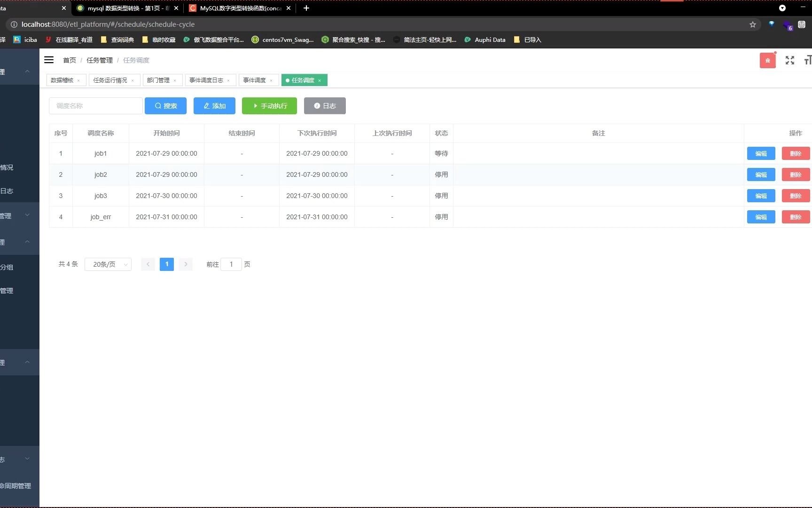Screen dimensions: 812x508
Task: Close the 任务运行情况 tag
Action: (x=133, y=80)
